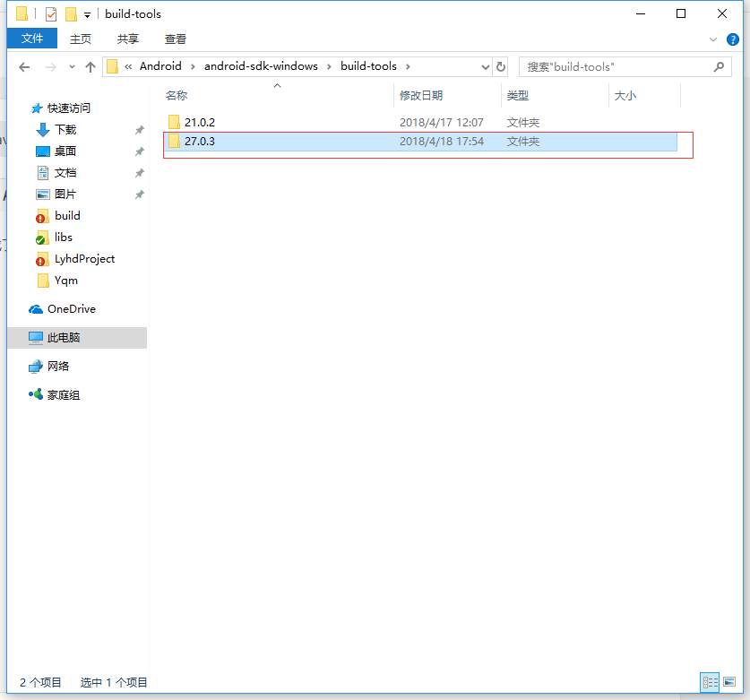Unpin 图片 from quick access
The height and width of the screenshot is (700, 750).
point(139,194)
